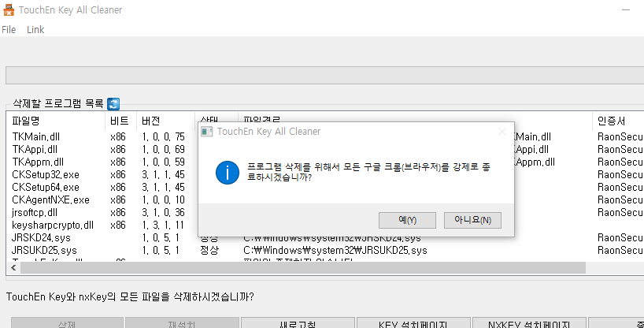Click the JRSUKD25.sys file path cell

click(335, 251)
